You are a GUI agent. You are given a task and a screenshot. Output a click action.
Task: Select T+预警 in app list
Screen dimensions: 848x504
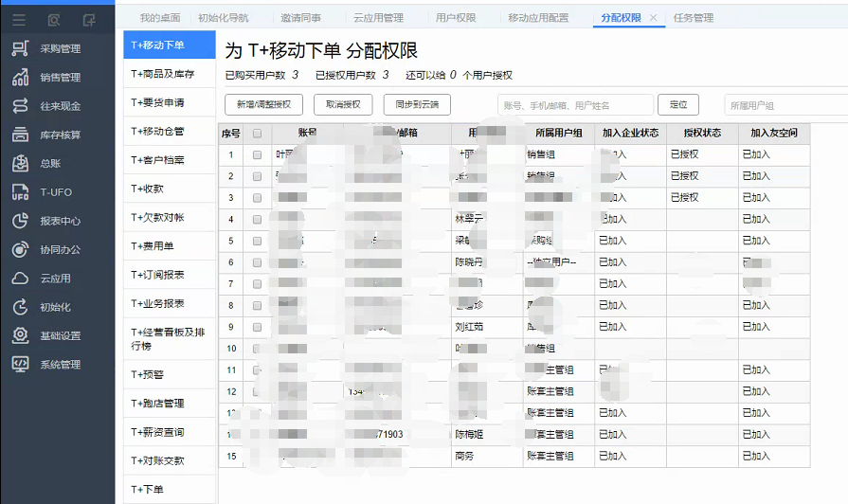tap(170, 374)
